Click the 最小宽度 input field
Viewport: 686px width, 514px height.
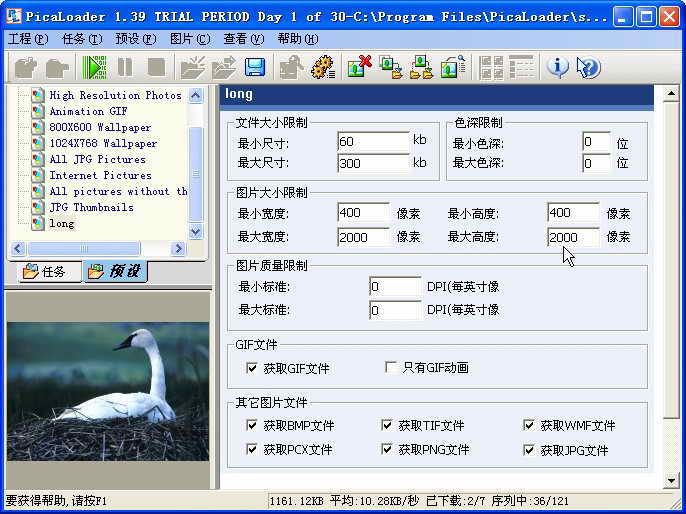click(x=364, y=213)
